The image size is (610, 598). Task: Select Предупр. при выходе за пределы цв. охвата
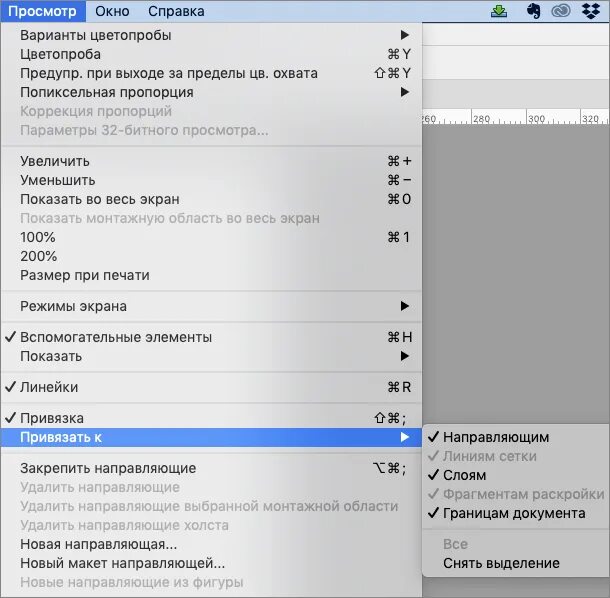pos(212,73)
